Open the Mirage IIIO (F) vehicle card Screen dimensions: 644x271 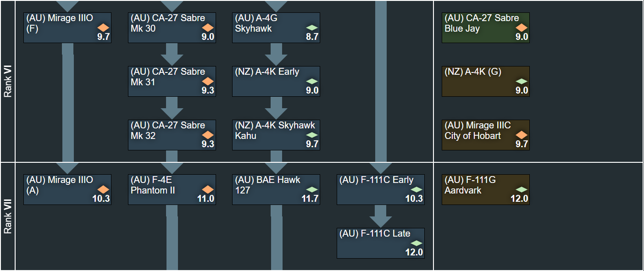67,28
